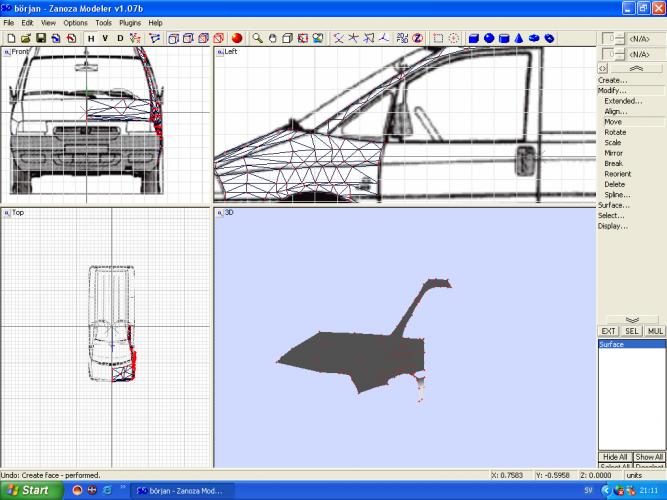Choose the Rotate command in Modify
667x500 pixels.
click(x=615, y=132)
